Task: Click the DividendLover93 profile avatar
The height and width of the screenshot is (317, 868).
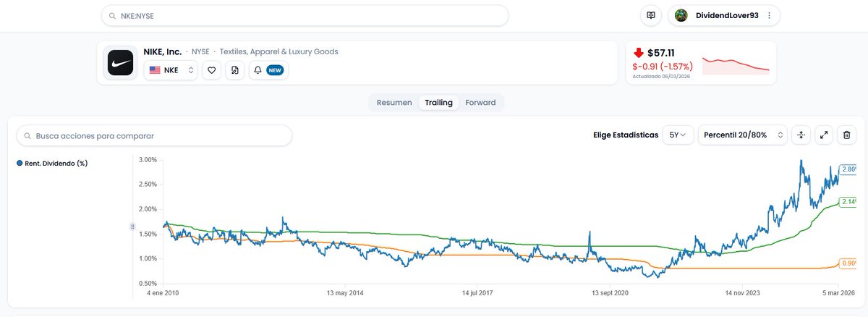Action: [x=681, y=15]
